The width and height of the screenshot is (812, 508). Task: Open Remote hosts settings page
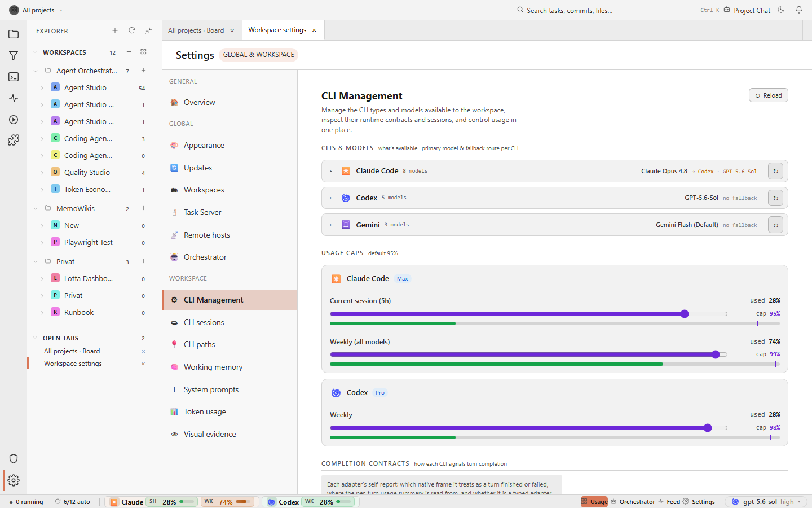230,235
